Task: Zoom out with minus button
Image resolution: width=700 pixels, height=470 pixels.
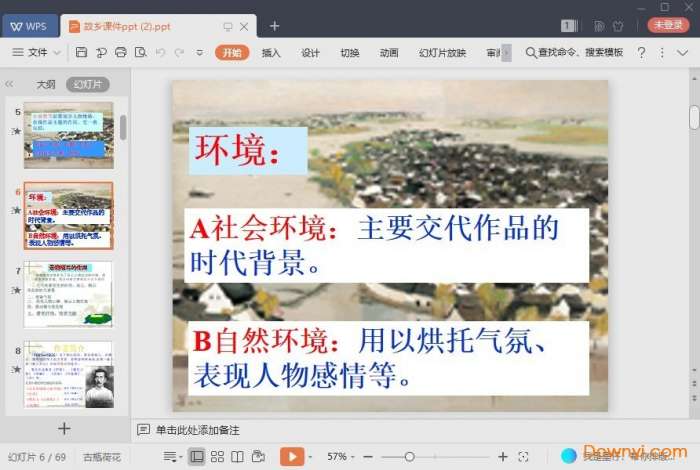Action: (x=368, y=457)
